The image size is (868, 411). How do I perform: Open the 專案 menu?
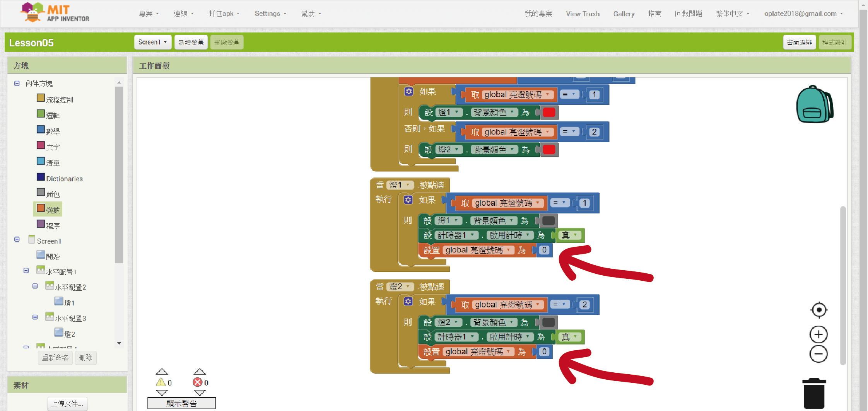(x=149, y=14)
